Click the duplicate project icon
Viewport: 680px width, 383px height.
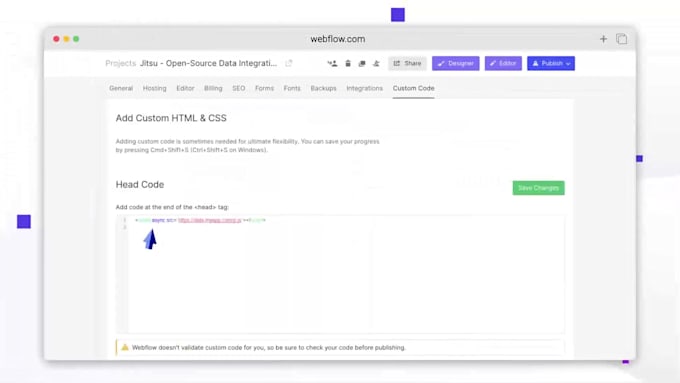362,63
